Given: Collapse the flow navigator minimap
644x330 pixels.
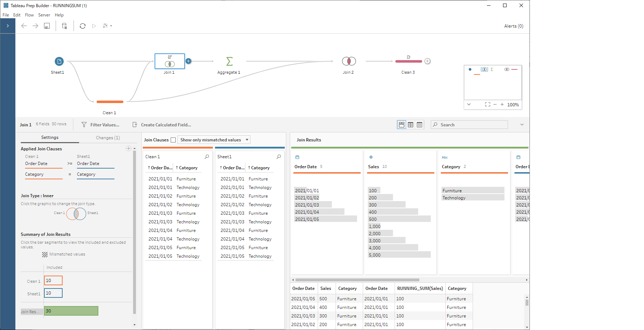Looking at the screenshot, I should 469,105.
